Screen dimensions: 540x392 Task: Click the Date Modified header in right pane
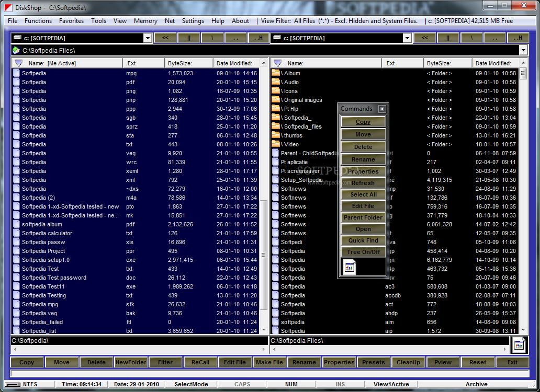[496, 63]
